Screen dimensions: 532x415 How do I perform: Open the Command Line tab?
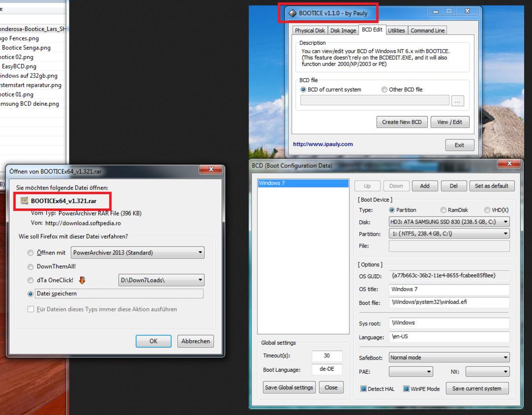427,30
